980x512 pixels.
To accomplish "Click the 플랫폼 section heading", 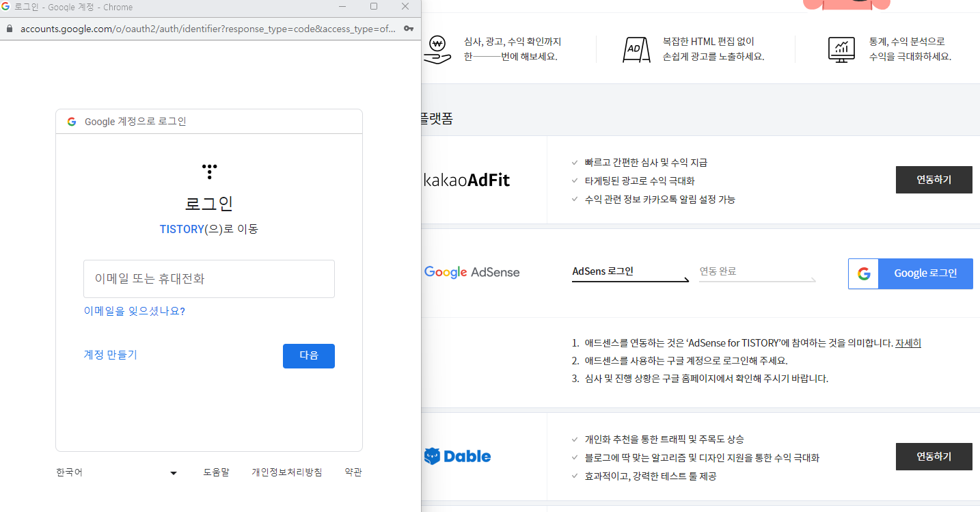I will pos(437,119).
